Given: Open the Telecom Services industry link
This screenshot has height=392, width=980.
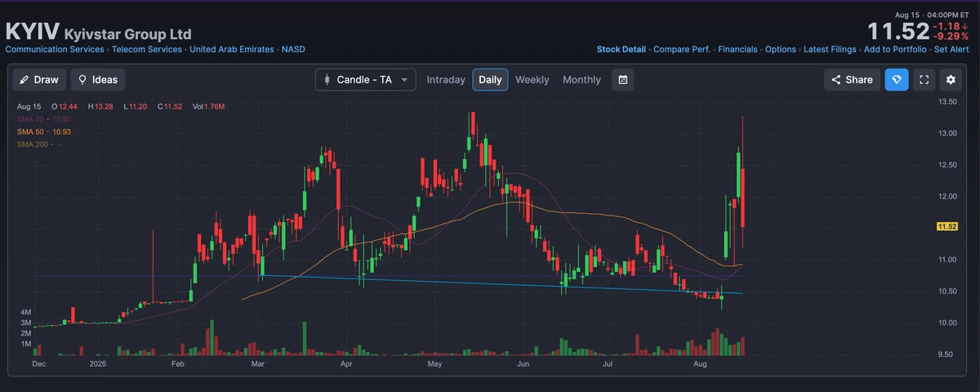Looking at the screenshot, I should 147,50.
